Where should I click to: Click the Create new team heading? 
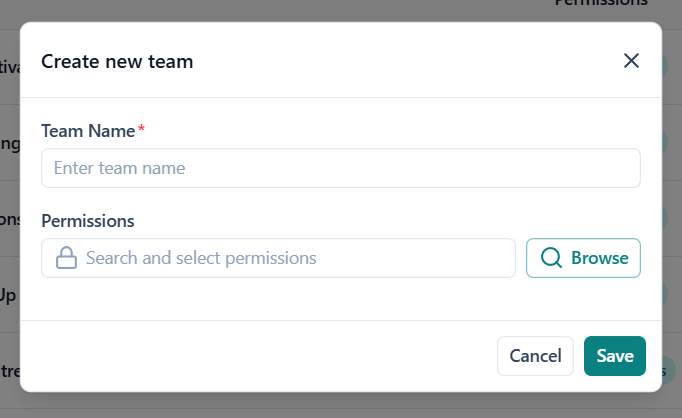(x=117, y=62)
